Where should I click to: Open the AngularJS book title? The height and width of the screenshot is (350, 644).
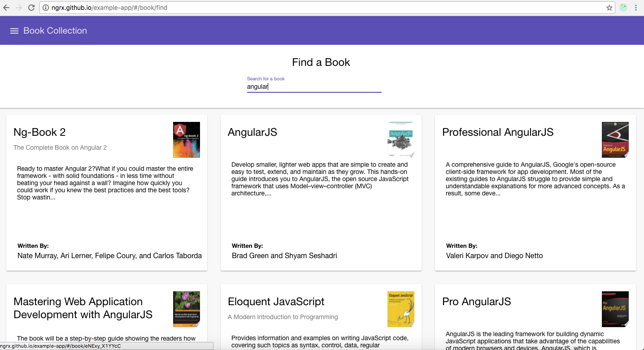coord(252,132)
